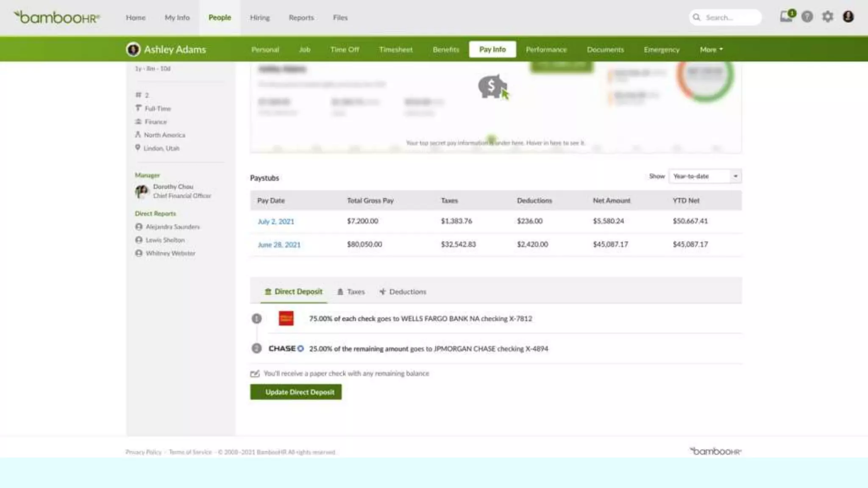The width and height of the screenshot is (868, 488).
Task: Click the BambooHR logo in header
Action: click(57, 17)
